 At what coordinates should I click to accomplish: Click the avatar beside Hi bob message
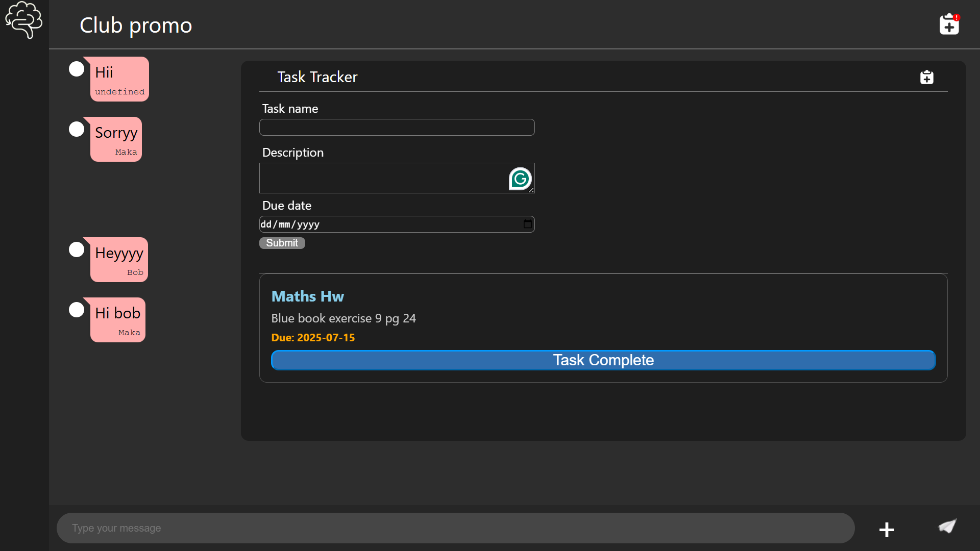(x=77, y=310)
